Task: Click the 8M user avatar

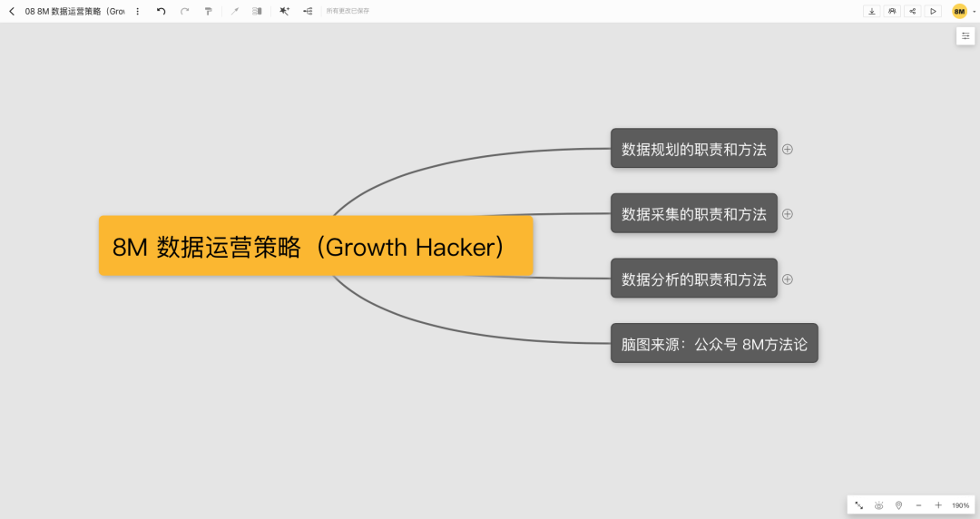Action: click(x=959, y=11)
